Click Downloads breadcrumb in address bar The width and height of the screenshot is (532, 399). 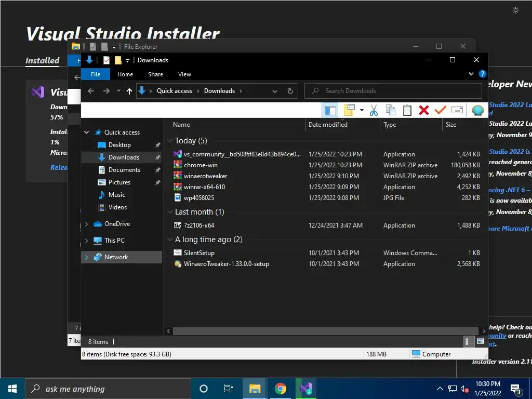(x=219, y=91)
